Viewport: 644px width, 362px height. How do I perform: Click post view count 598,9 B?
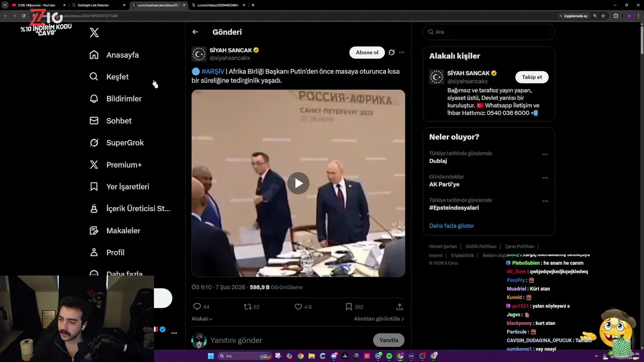pyautogui.click(x=276, y=287)
